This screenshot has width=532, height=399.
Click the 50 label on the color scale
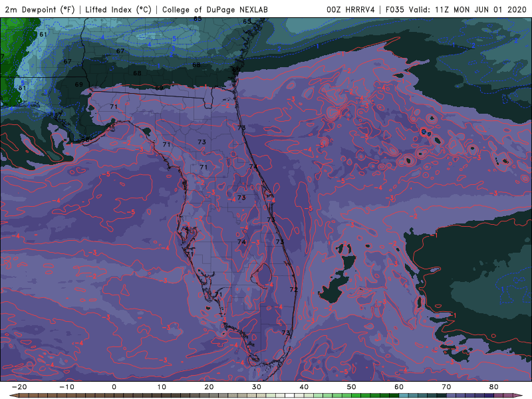[352, 387]
